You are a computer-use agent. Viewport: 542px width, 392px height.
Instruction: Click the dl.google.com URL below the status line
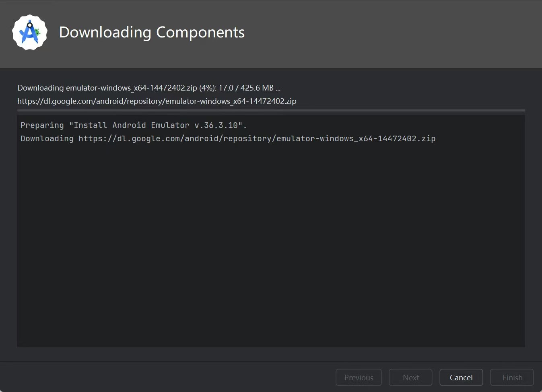[x=157, y=101]
